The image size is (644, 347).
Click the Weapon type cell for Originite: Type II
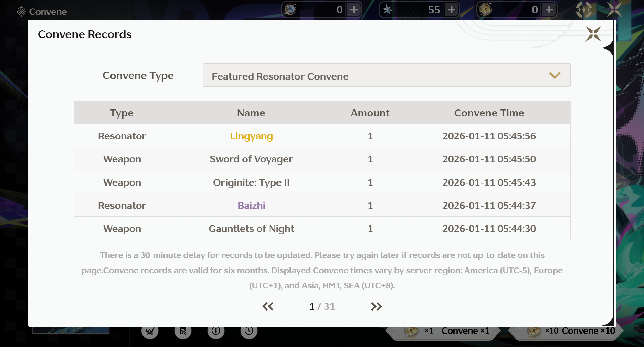122,182
